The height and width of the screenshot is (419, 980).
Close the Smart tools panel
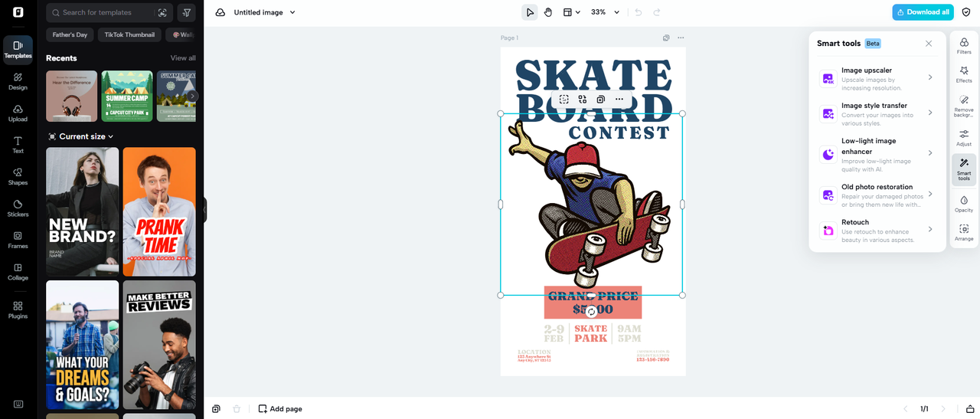coord(929,44)
